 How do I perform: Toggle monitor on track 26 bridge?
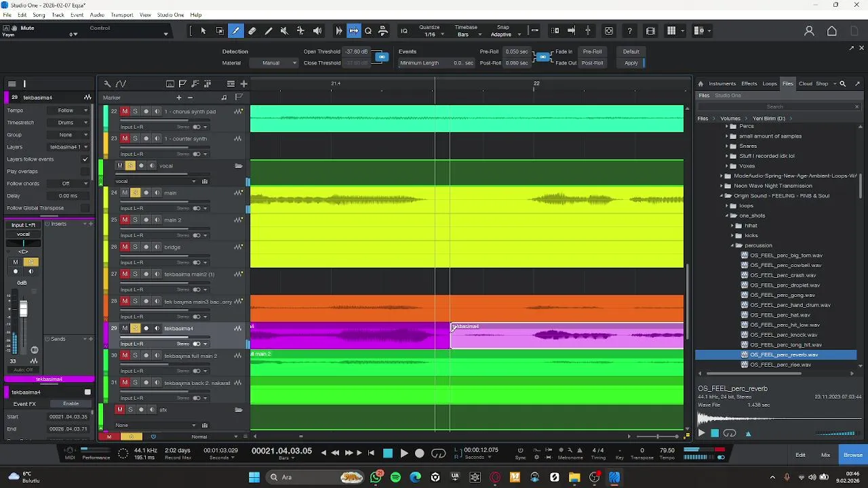click(157, 247)
